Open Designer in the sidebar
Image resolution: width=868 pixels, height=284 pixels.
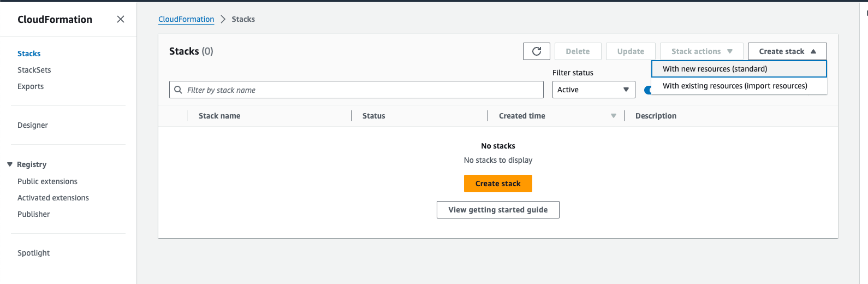[33, 125]
